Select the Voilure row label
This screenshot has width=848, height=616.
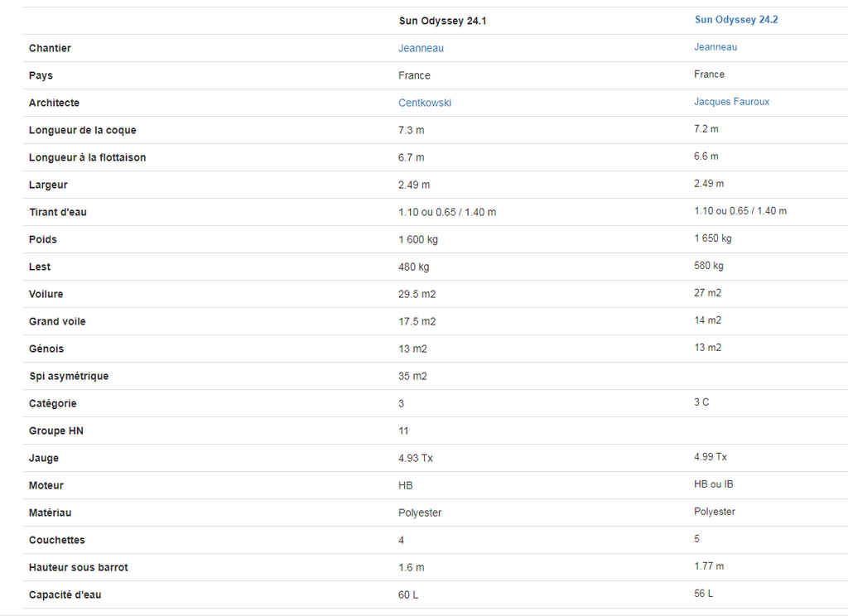(x=46, y=294)
